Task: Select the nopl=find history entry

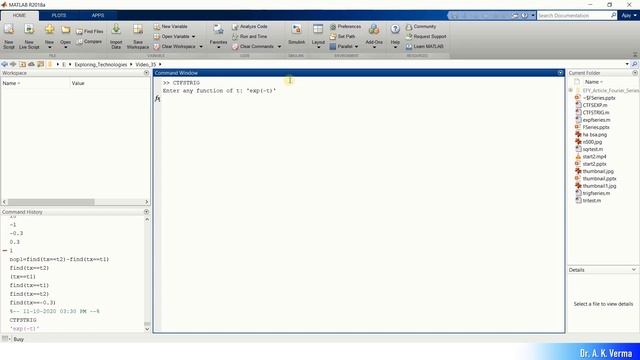Action: tap(60, 260)
